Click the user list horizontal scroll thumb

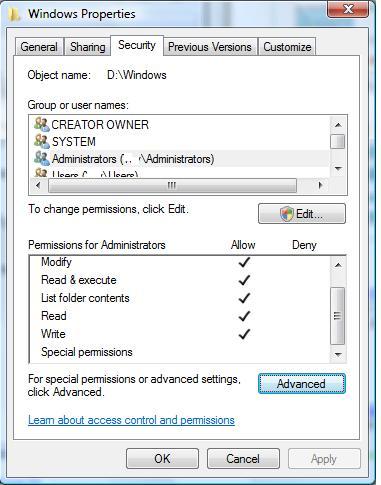[x=172, y=185]
